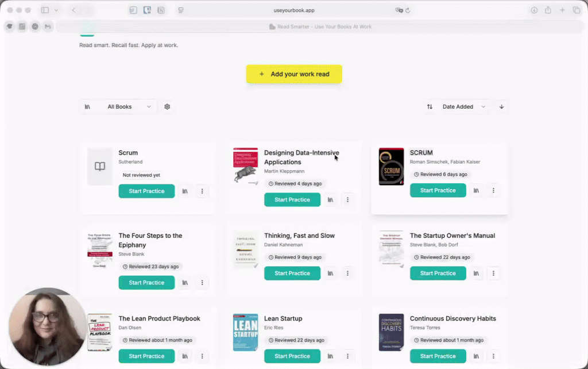Click The Lean Product Playbook title

coord(160,318)
